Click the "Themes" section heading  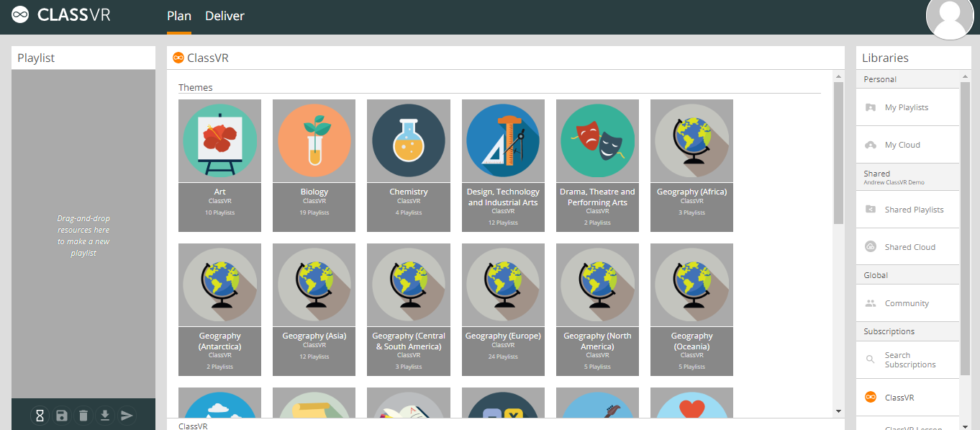[196, 87]
